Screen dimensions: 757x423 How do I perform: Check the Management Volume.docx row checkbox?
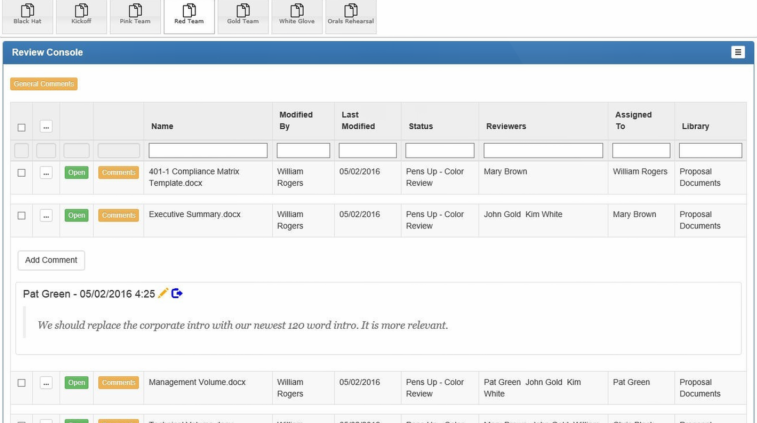tap(21, 383)
